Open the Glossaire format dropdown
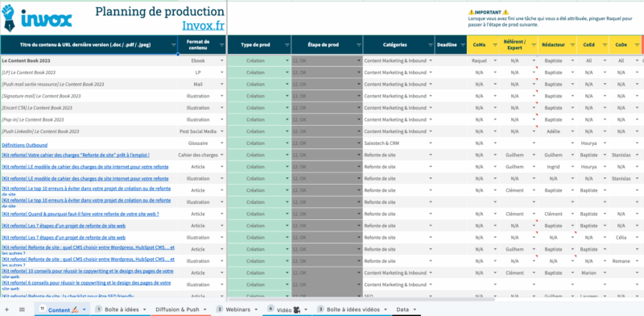This screenshot has width=644, height=316. (222, 143)
